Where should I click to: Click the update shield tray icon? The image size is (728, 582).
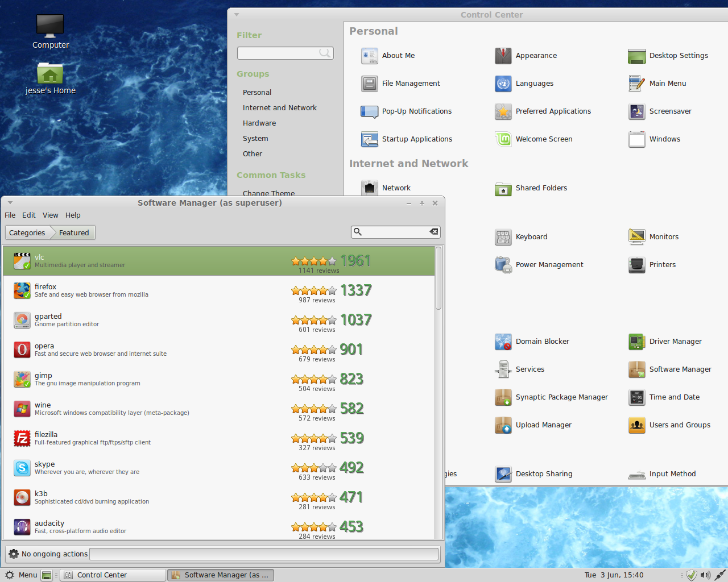coord(692,575)
